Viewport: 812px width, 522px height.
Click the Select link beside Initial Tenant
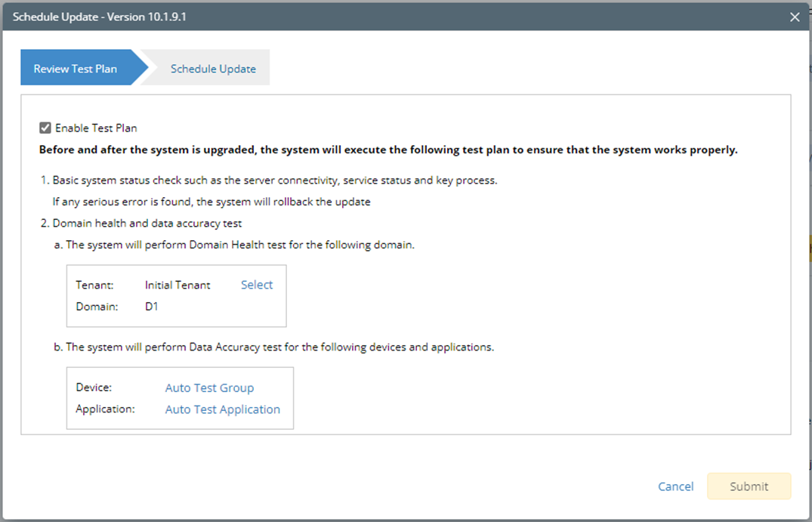(x=257, y=285)
